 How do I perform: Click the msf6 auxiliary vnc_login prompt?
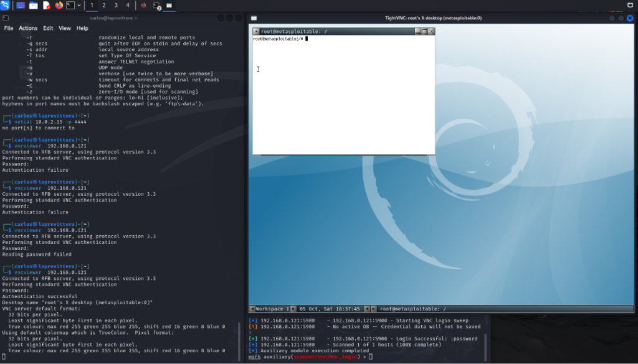click(310, 357)
